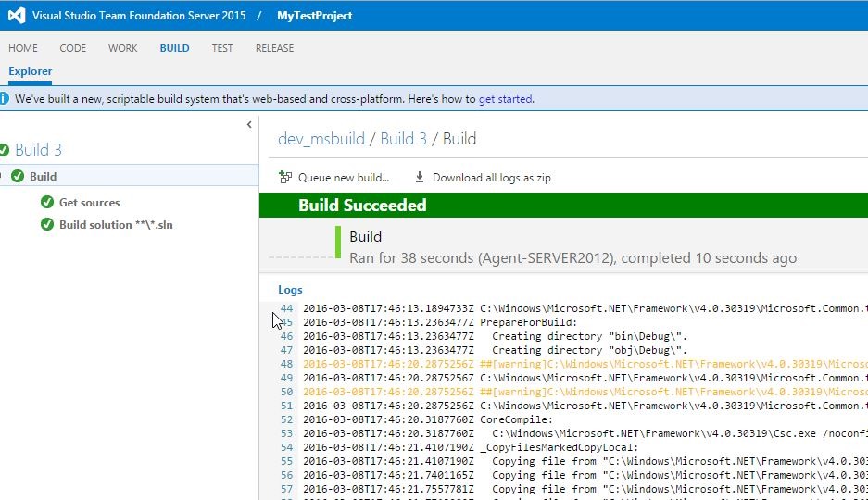Open the WORK hub

point(122,48)
